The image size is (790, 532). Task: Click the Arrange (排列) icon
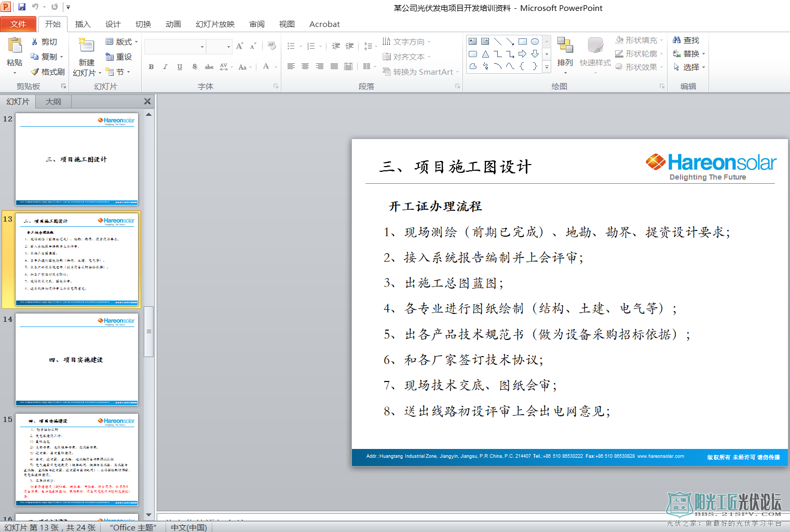coord(565,46)
